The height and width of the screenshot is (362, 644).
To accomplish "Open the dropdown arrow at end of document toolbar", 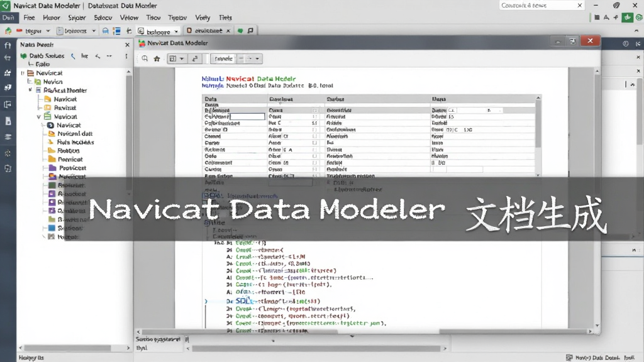I will click(x=257, y=58).
